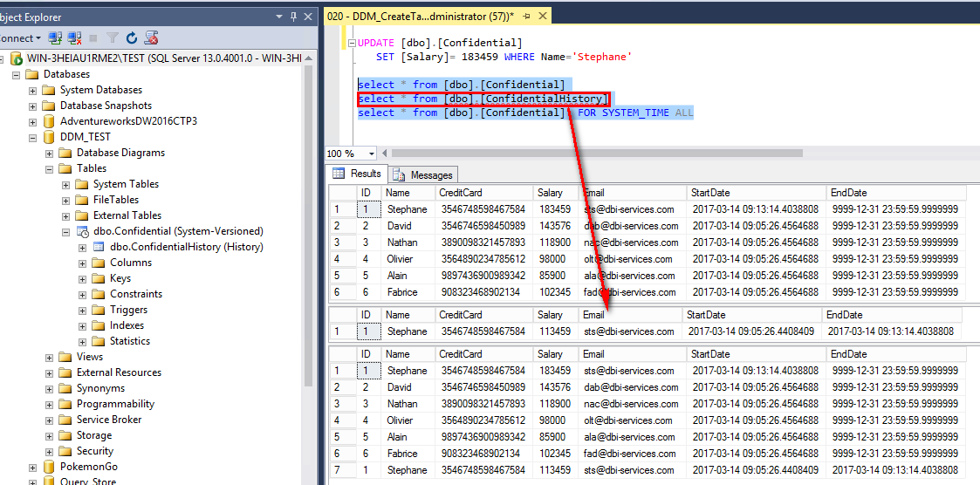Expand the Database Diagrams folder
This screenshot has height=485, width=980.
50,153
